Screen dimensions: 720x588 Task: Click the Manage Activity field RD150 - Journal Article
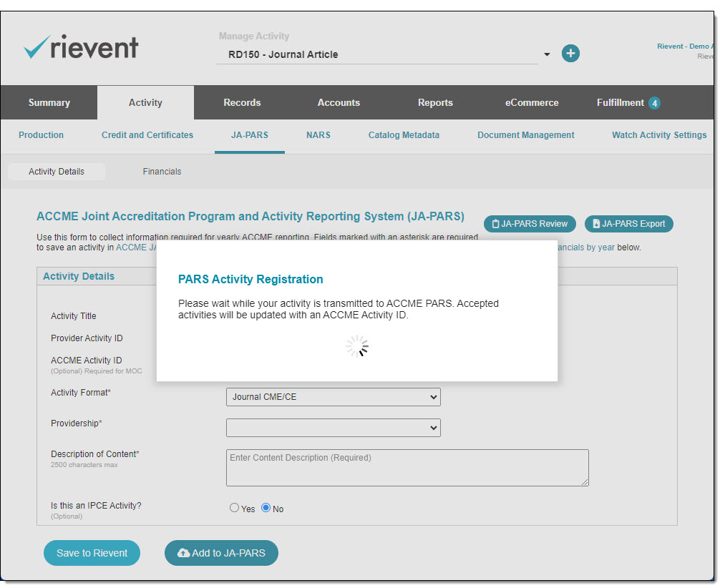(376, 54)
